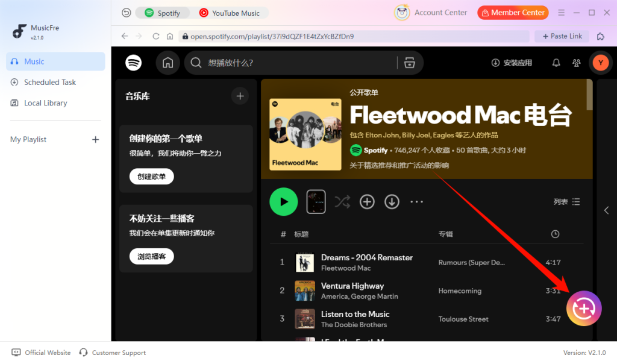
Task: Click the floating add-to-convert circular button
Action: (x=584, y=309)
